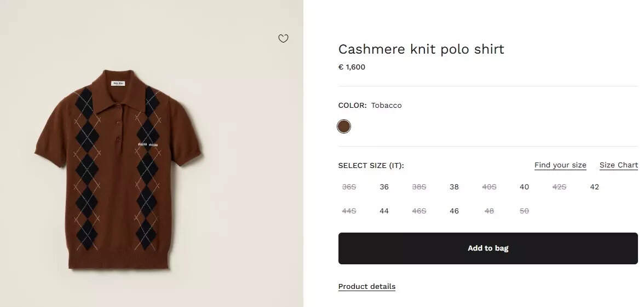Choose size 38

pyautogui.click(x=454, y=187)
